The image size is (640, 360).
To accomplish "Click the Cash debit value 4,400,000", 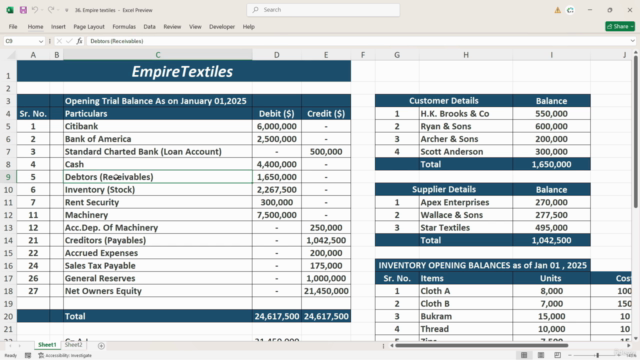I will [x=277, y=164].
